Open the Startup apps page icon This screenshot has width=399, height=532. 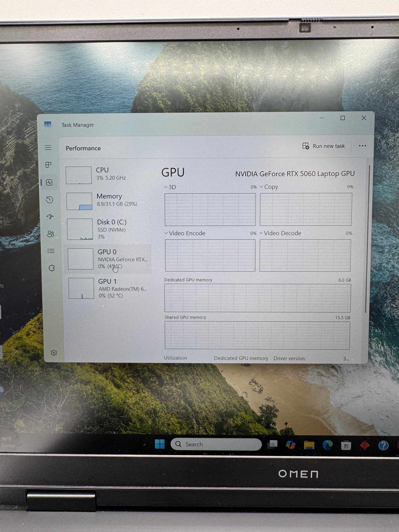(50, 217)
